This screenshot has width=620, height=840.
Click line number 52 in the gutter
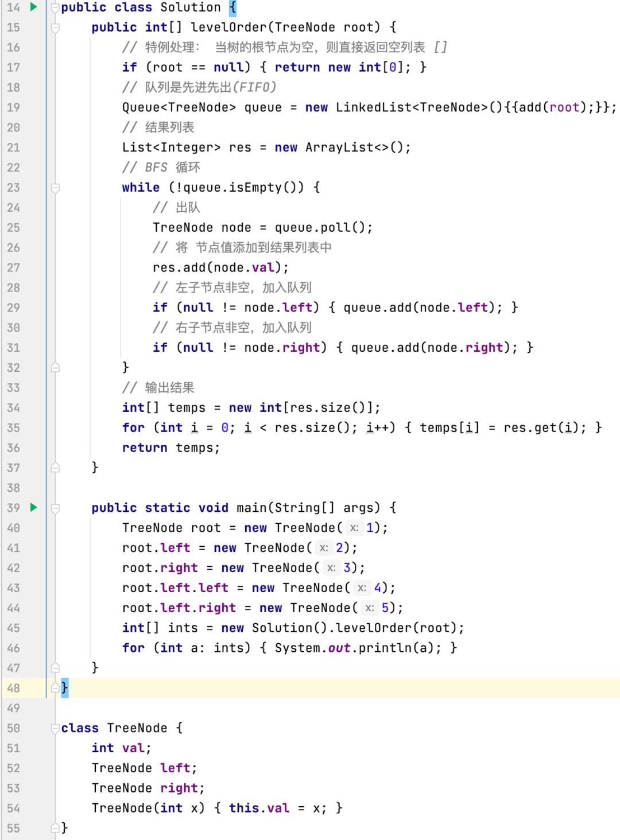[13, 768]
